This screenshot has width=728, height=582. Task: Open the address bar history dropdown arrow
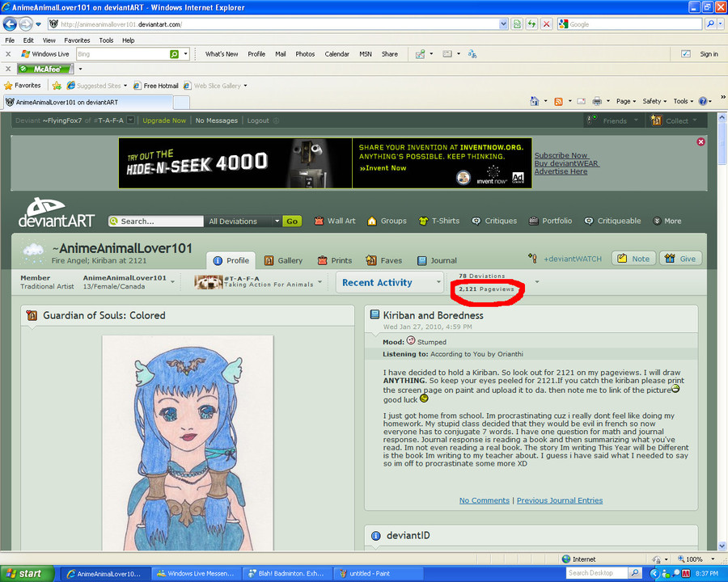click(x=503, y=24)
